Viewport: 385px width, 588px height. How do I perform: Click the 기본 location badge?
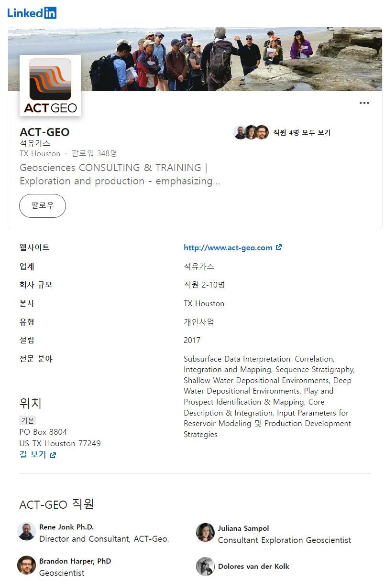tap(27, 420)
